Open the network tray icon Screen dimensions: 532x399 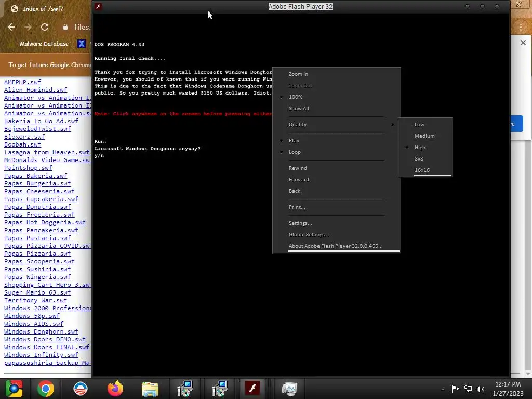coord(468,389)
